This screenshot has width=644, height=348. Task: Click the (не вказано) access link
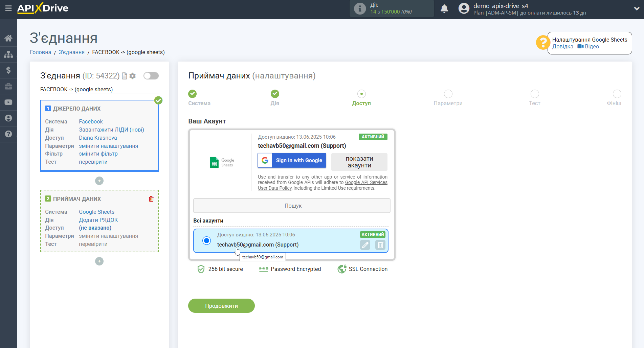tap(95, 228)
